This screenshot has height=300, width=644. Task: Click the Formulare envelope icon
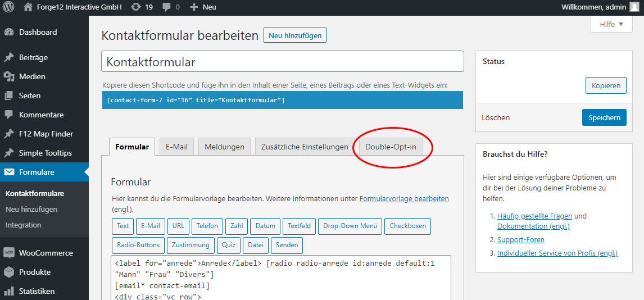[8, 172]
